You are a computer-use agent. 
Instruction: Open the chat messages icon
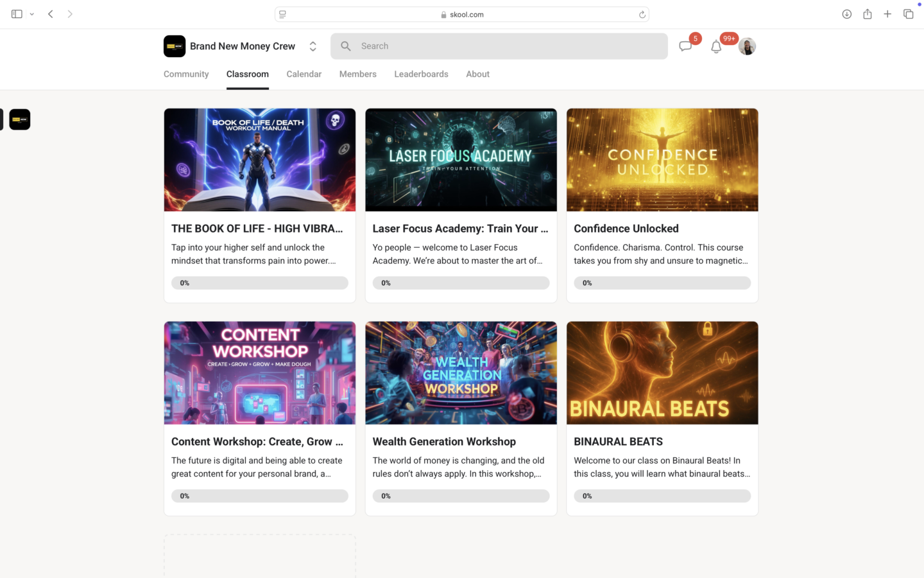pos(685,46)
